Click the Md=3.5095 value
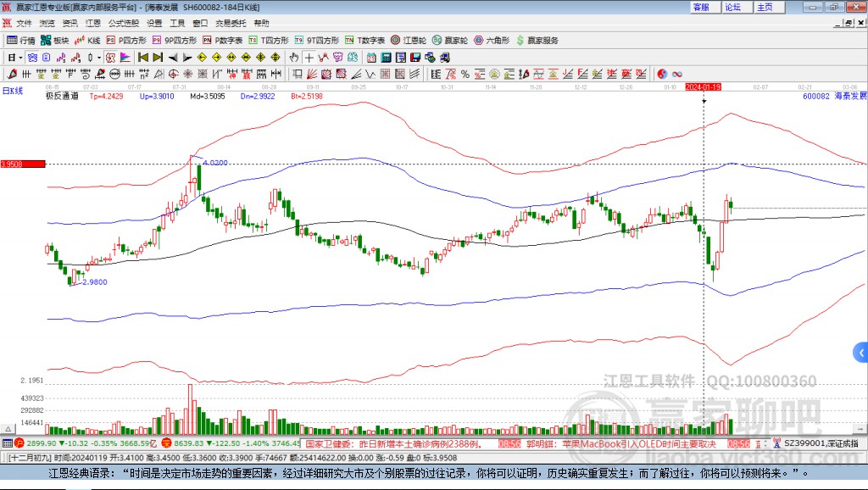This screenshot has width=868, height=490. pyautogui.click(x=208, y=97)
